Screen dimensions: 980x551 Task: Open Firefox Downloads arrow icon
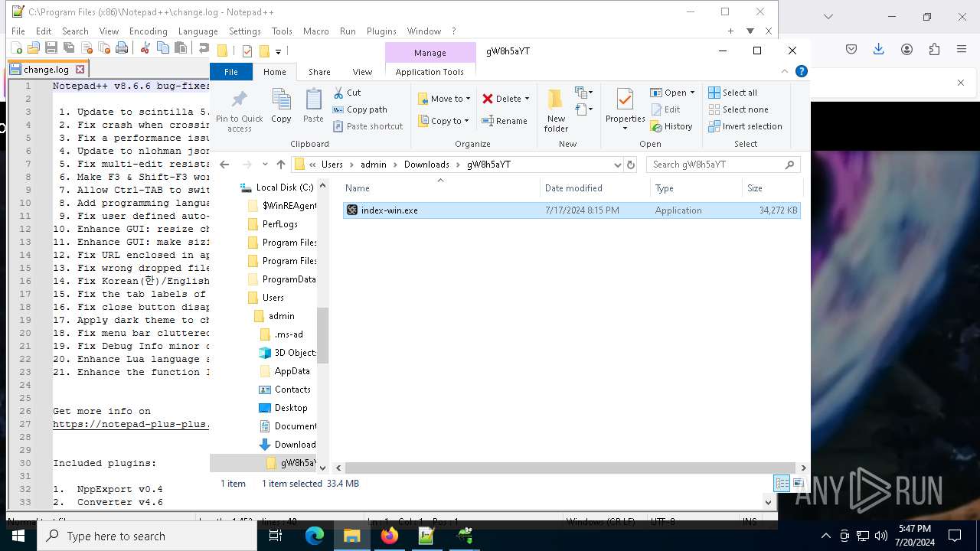coord(879,49)
